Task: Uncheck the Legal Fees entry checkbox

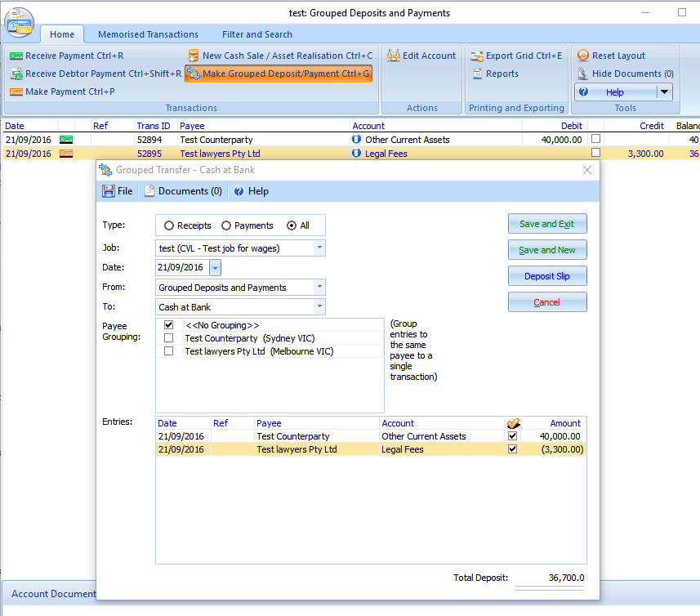Action: tap(512, 449)
